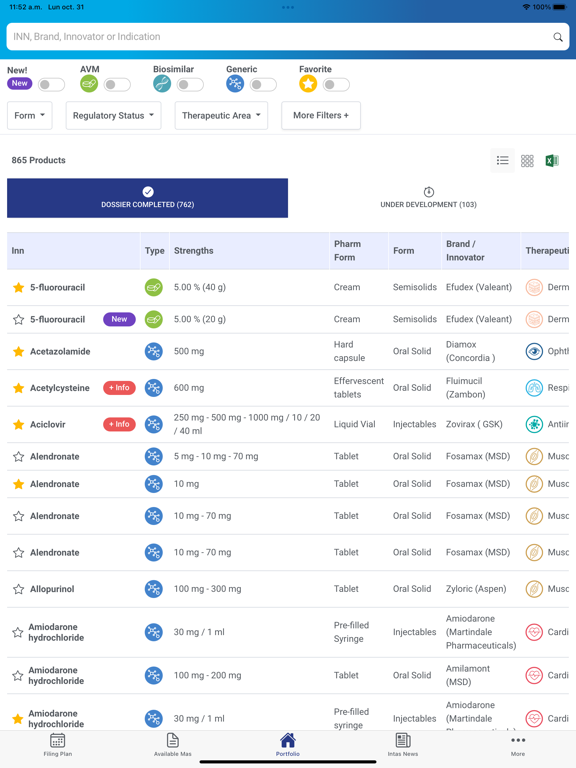Click Inn column header

[73, 251]
